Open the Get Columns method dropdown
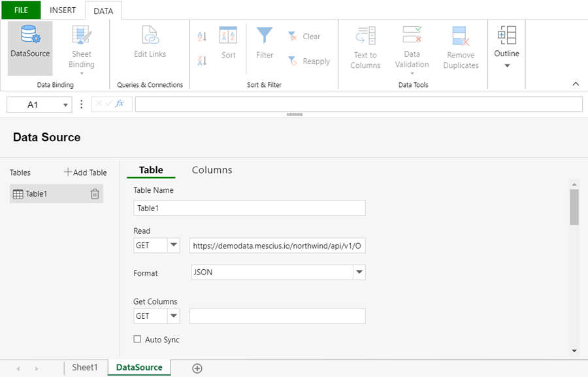 (173, 316)
